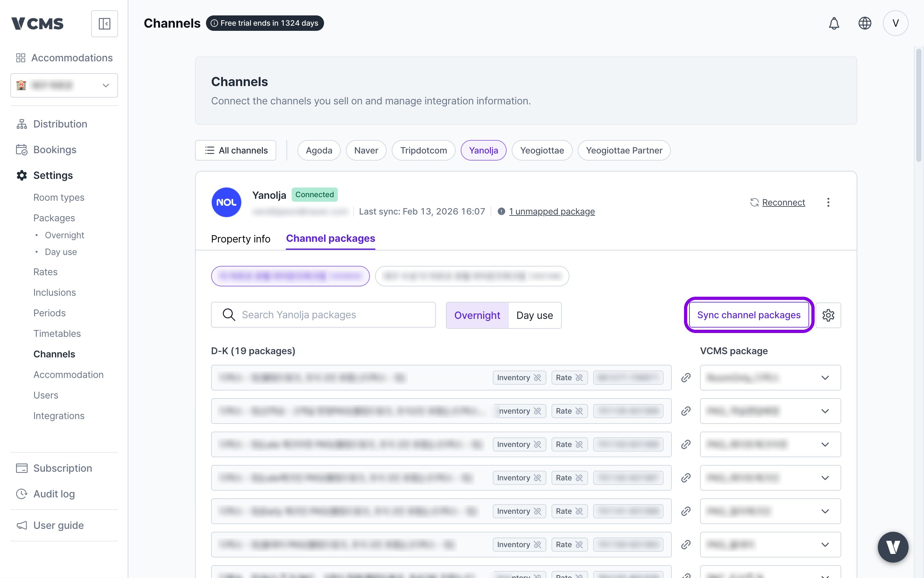924x578 pixels.
Task: Toggle Rate sync on the third package row
Action: pyautogui.click(x=569, y=444)
